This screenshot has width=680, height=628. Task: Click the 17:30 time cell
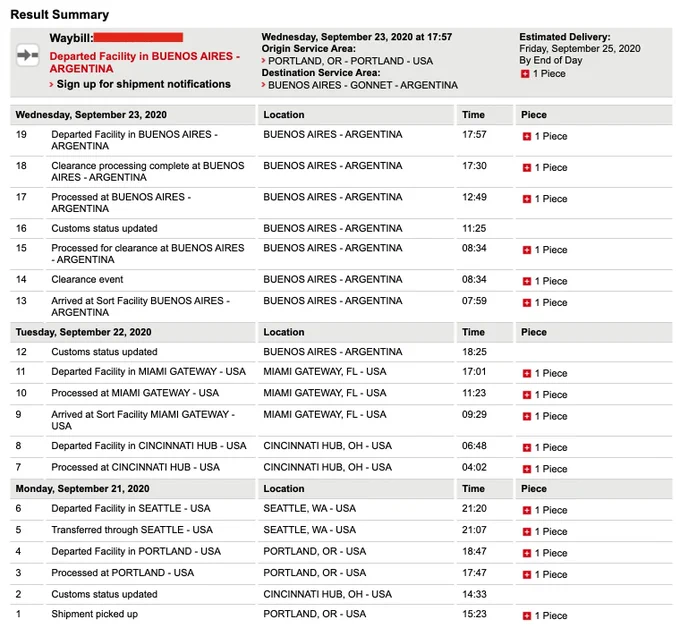[x=474, y=166]
